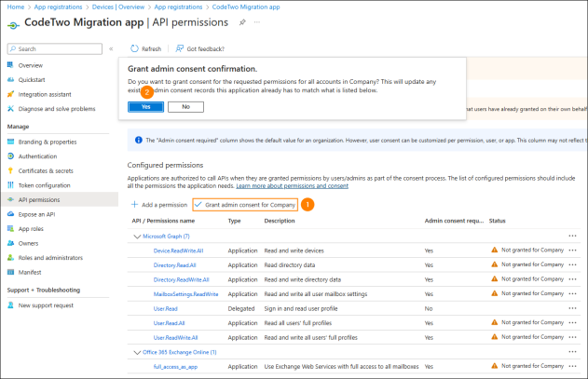Click the Got feedback icon

point(180,48)
